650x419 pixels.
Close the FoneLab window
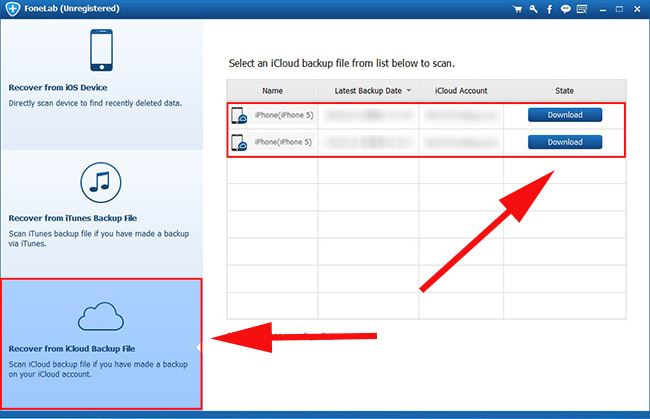tap(637, 9)
